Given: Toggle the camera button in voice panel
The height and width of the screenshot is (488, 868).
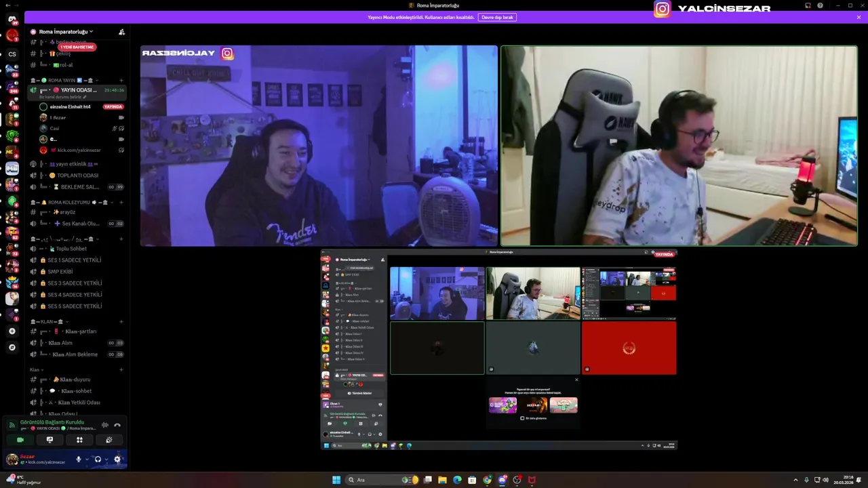Looking at the screenshot, I should pyautogui.click(x=20, y=440).
